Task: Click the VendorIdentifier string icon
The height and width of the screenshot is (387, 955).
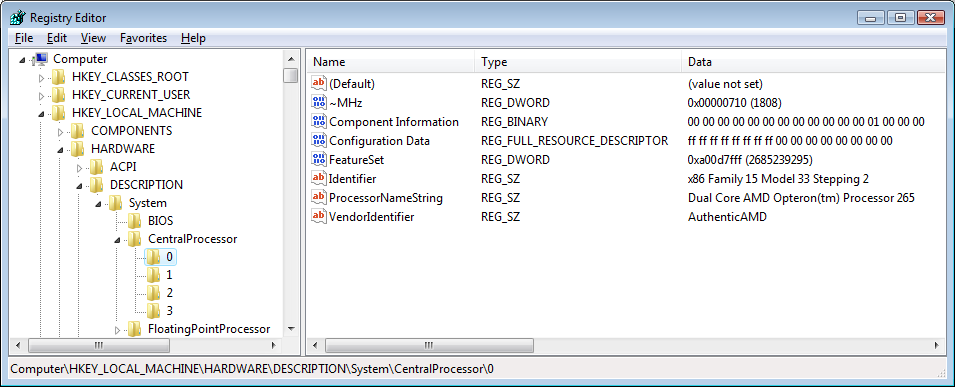Action: pos(319,216)
